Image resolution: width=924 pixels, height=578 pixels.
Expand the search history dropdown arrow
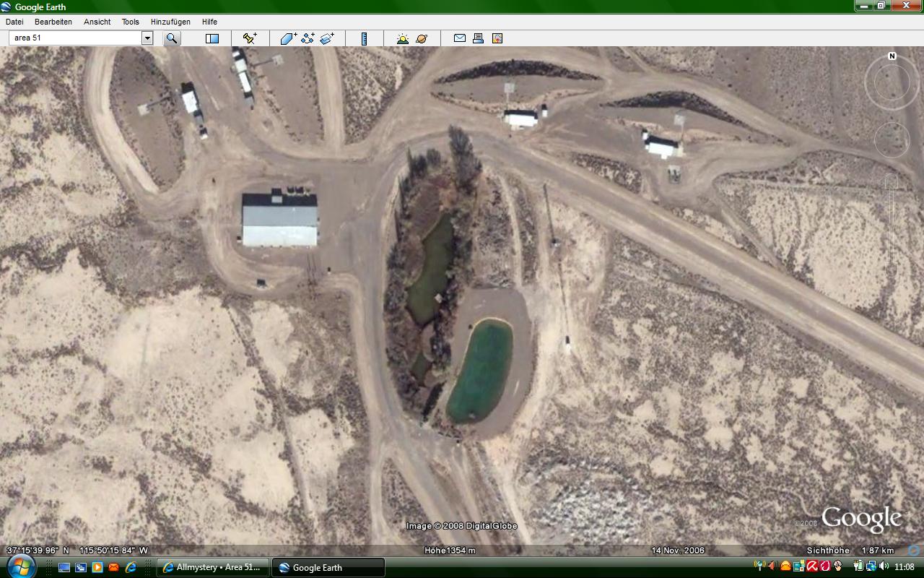click(x=147, y=38)
